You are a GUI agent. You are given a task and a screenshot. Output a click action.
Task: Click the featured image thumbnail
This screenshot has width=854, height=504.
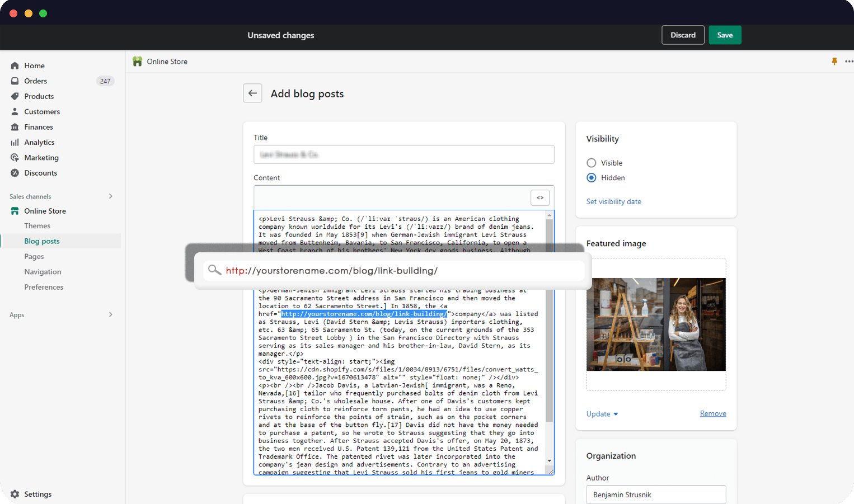point(656,324)
